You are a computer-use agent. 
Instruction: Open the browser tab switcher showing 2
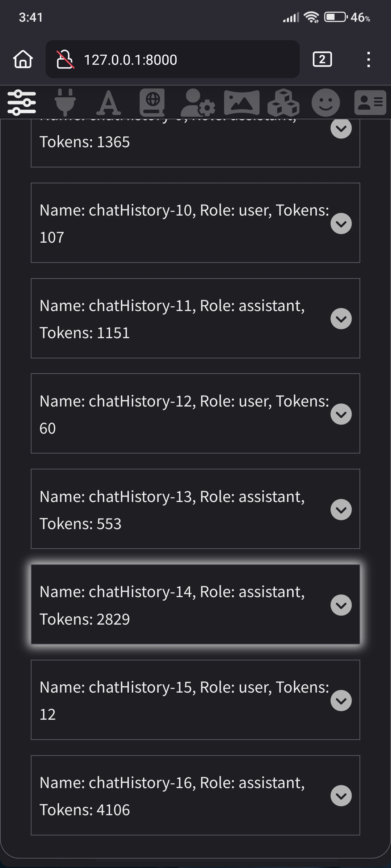click(322, 59)
